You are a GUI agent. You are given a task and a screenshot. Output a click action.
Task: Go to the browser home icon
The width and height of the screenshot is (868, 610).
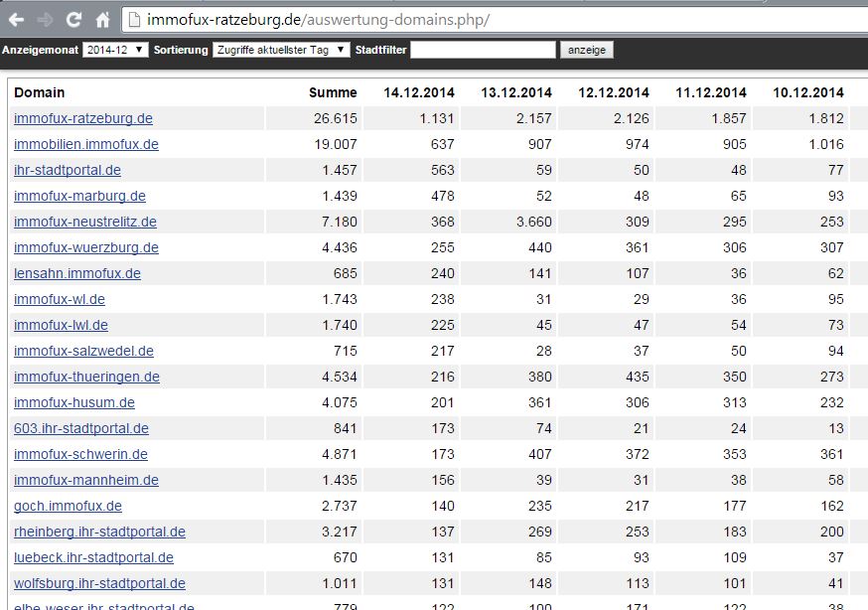102,19
